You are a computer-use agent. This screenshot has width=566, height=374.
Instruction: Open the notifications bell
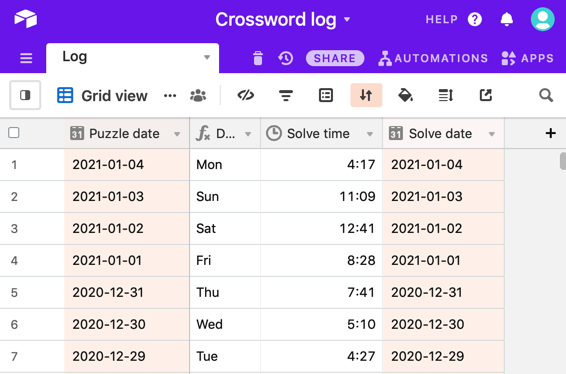(506, 19)
